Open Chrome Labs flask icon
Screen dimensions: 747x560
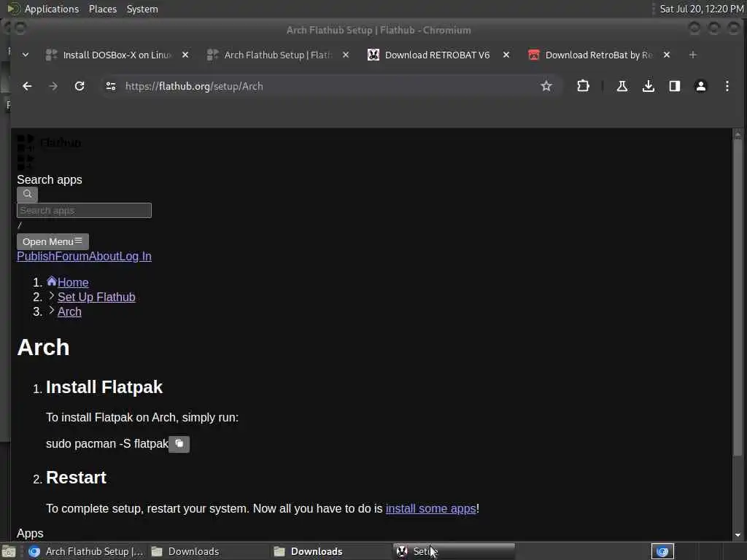click(622, 86)
